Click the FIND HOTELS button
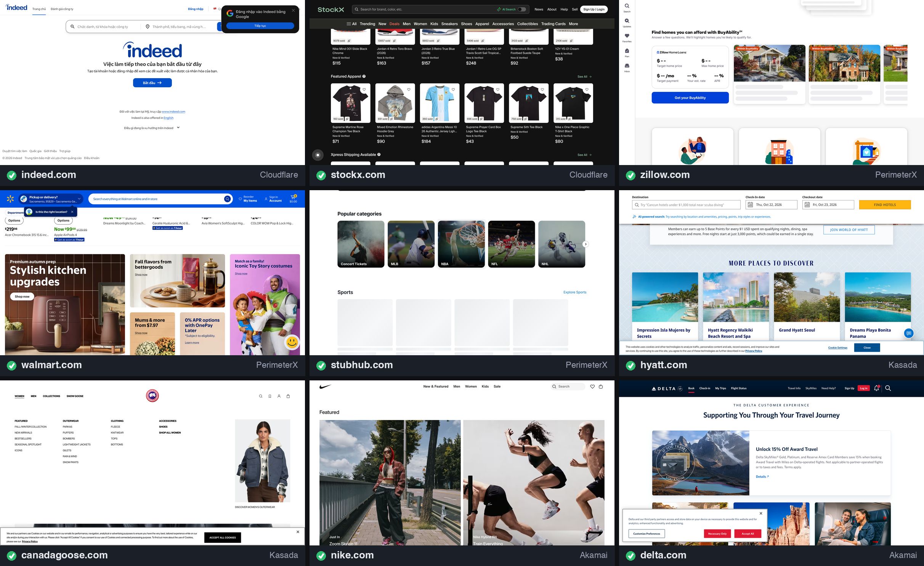The width and height of the screenshot is (924, 566). pos(885,205)
